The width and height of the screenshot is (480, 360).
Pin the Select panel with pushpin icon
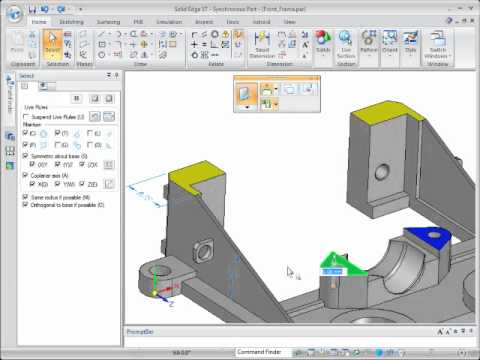pyautogui.click(x=116, y=76)
